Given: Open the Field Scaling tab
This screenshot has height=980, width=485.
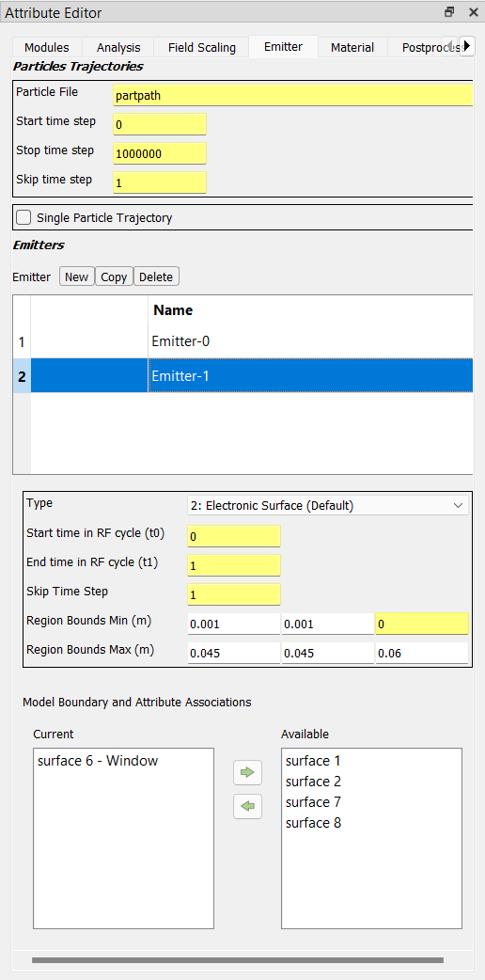Looking at the screenshot, I should tap(202, 48).
